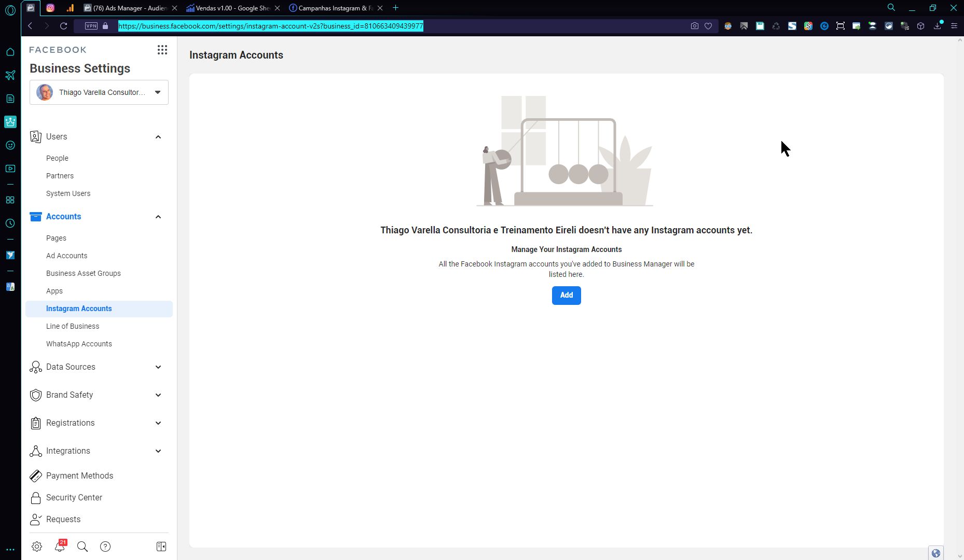Open Payment Methods
The width and height of the screenshot is (964, 560).
pyautogui.click(x=79, y=476)
